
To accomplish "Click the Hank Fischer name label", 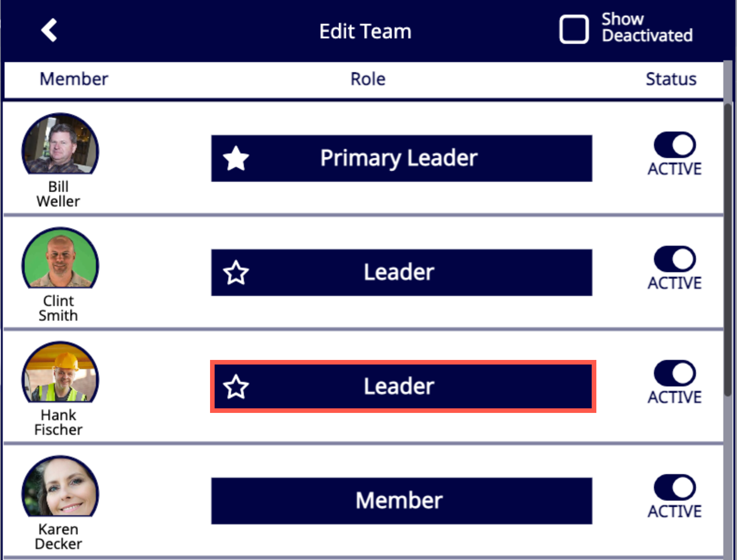I will pyautogui.click(x=58, y=423).
